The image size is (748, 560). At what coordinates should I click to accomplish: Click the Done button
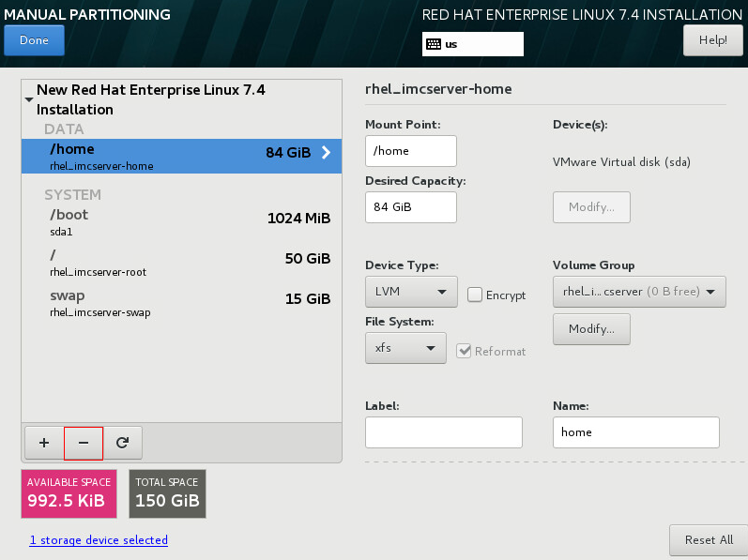[34, 40]
